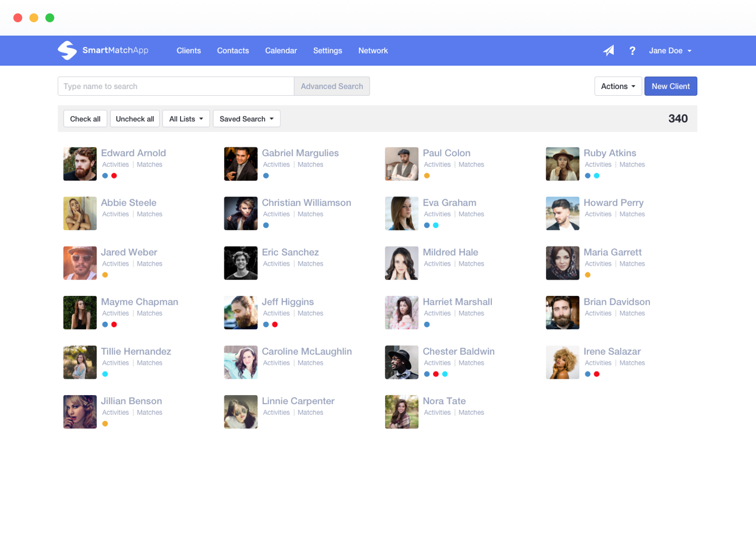Viewport: 756px width, 550px height.
Task: Click the name search input field
Action: click(x=176, y=86)
